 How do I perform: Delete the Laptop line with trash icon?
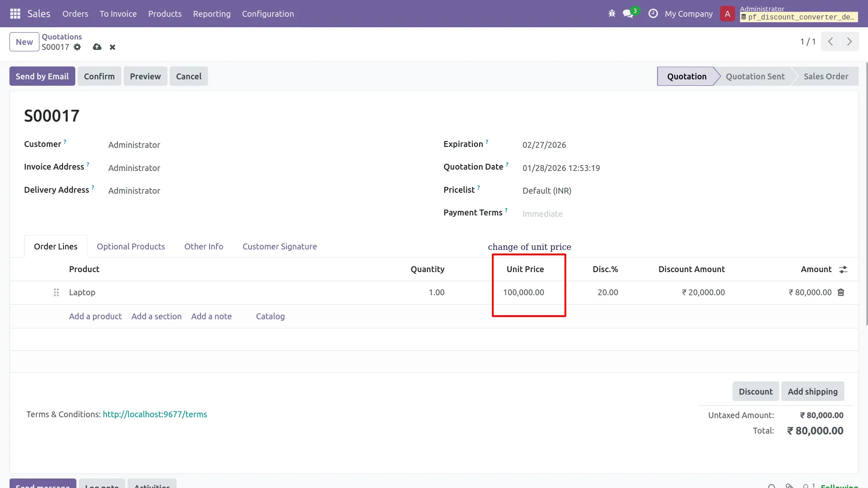tap(841, 293)
